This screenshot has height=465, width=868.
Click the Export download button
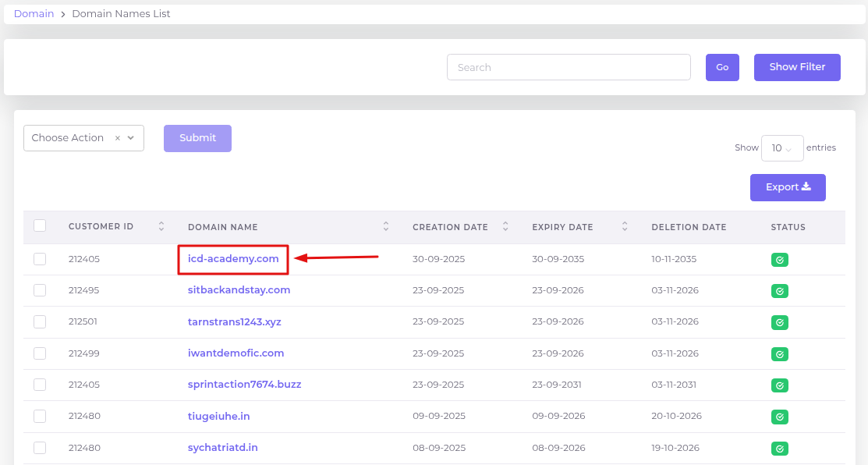[788, 187]
